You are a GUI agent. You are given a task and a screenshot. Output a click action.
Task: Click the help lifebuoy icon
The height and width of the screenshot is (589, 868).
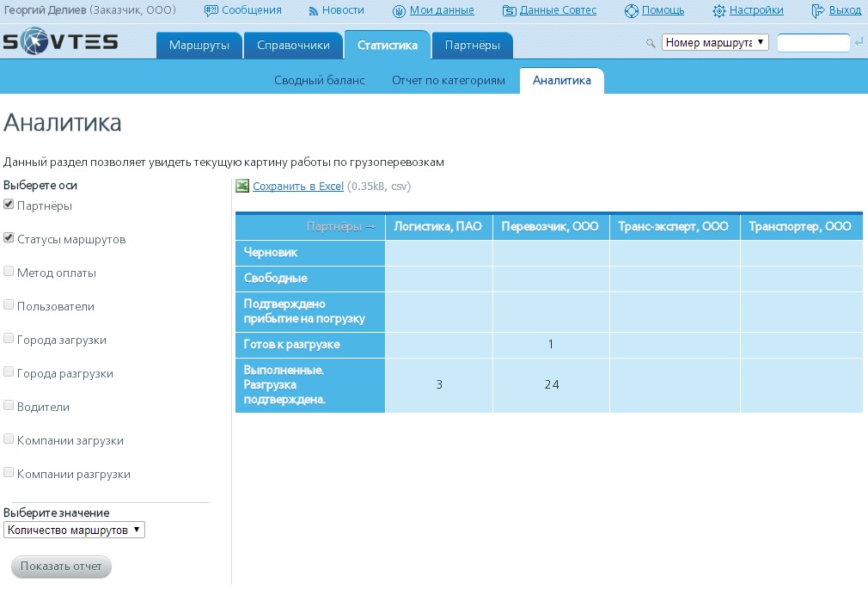point(631,11)
